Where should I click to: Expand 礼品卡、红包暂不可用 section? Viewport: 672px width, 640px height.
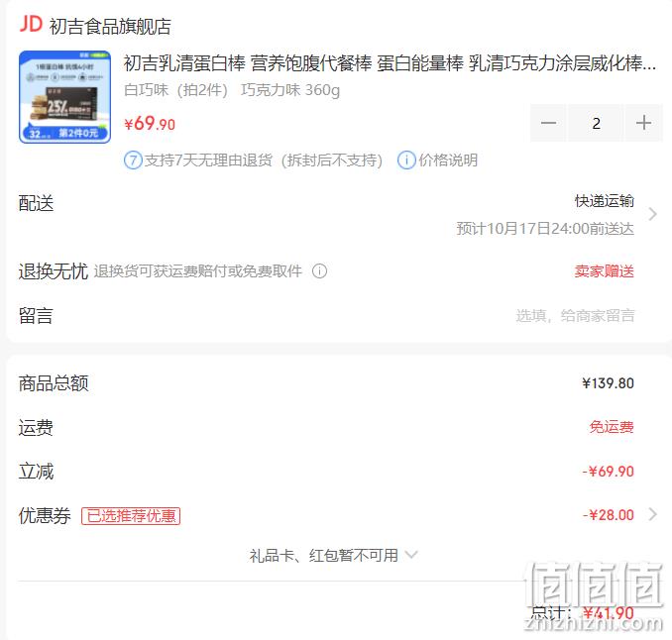pos(333,555)
